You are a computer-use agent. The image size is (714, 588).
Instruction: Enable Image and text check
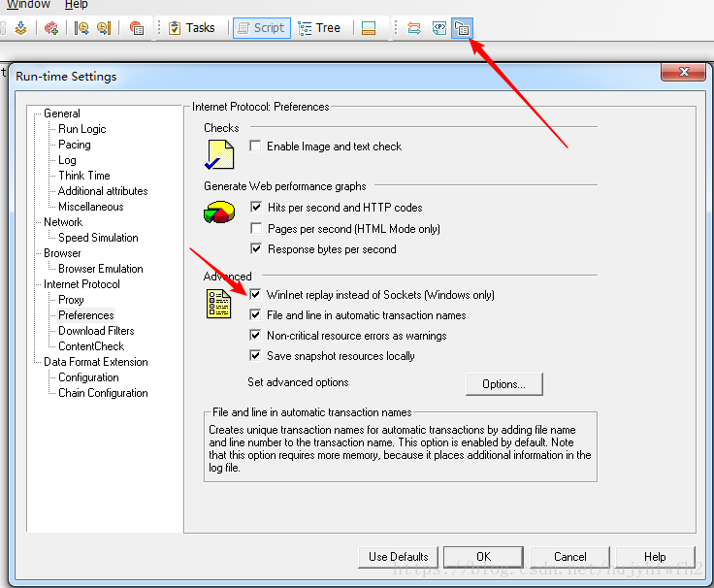(x=255, y=147)
